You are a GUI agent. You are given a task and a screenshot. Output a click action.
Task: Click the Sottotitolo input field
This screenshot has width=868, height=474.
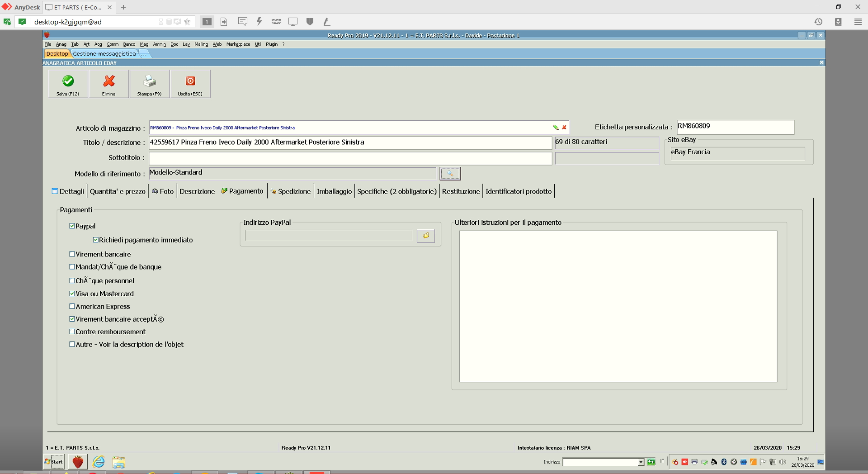(350, 158)
